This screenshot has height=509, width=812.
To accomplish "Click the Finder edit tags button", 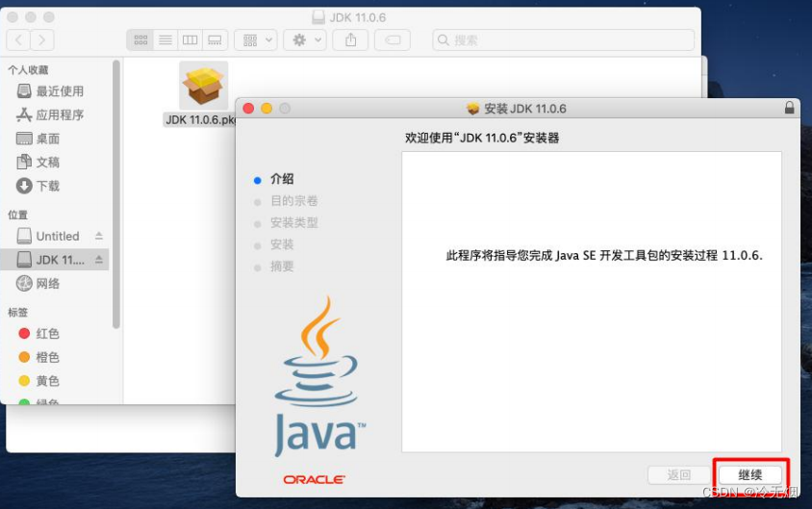I will pos(393,39).
